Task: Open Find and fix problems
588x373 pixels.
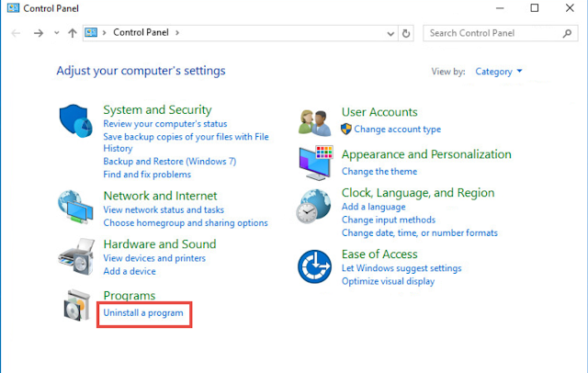Action: point(147,175)
